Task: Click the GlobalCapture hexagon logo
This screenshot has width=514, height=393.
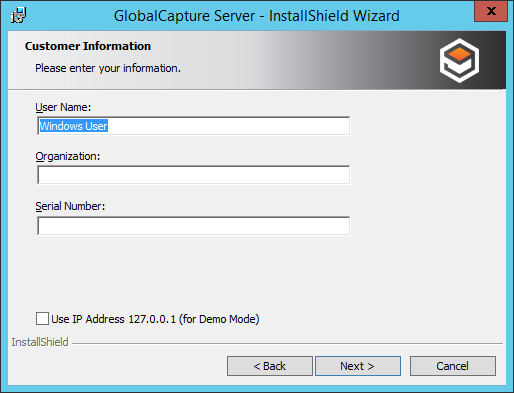Action: click(459, 60)
